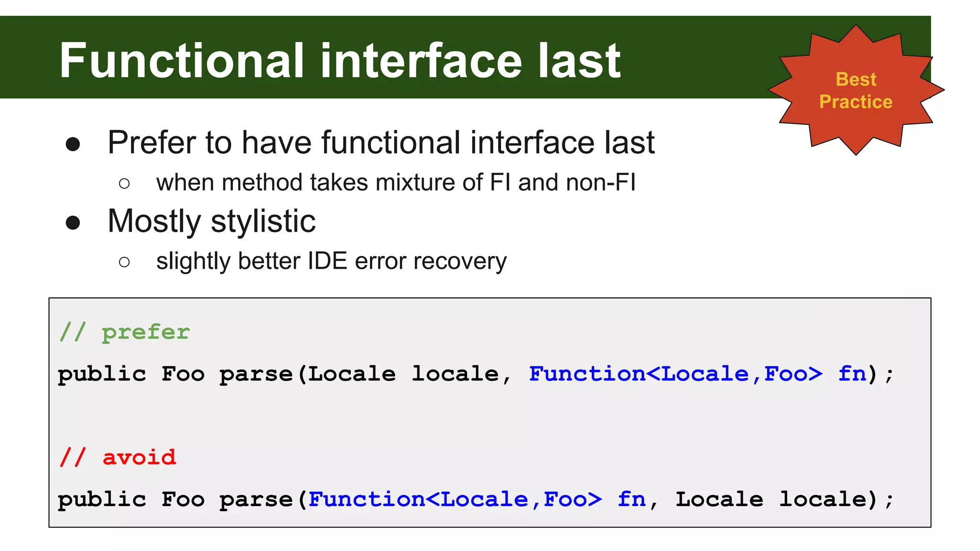This screenshot has width=980, height=551.
Task: Select the 'Mostly stylistic' bullet text
Action: 212,222
